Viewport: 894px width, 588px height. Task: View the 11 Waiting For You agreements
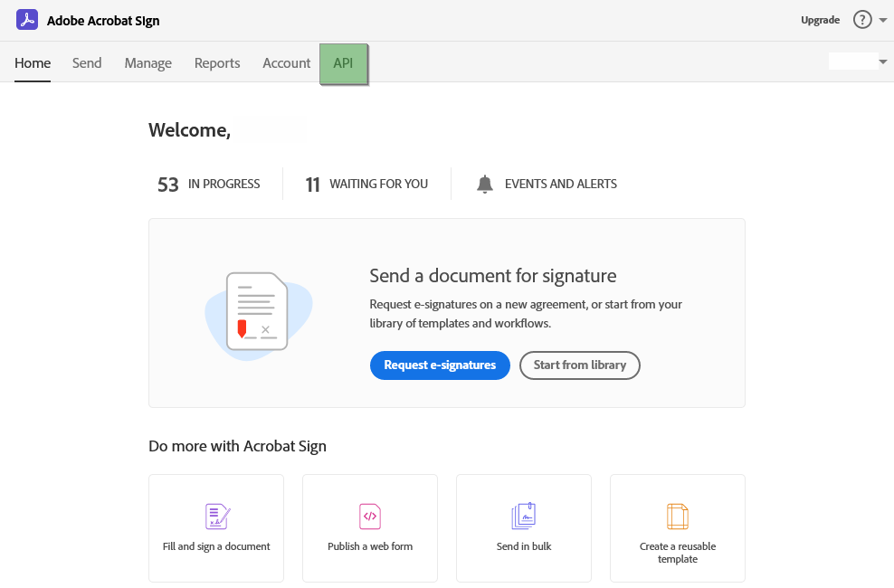point(366,184)
